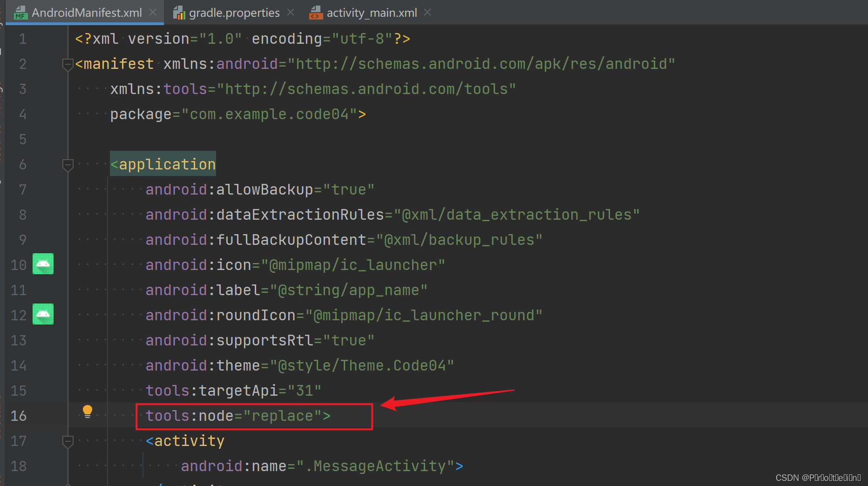The image size is (868, 486).
Task: Click the ic_launcher_round preview icon at line 12
Action: [x=43, y=314]
